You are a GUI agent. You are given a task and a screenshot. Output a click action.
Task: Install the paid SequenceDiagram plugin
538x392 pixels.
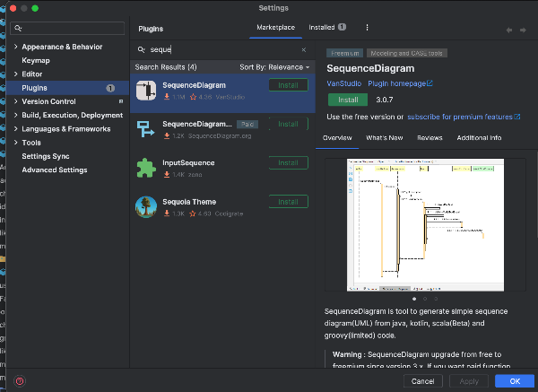tap(288, 124)
